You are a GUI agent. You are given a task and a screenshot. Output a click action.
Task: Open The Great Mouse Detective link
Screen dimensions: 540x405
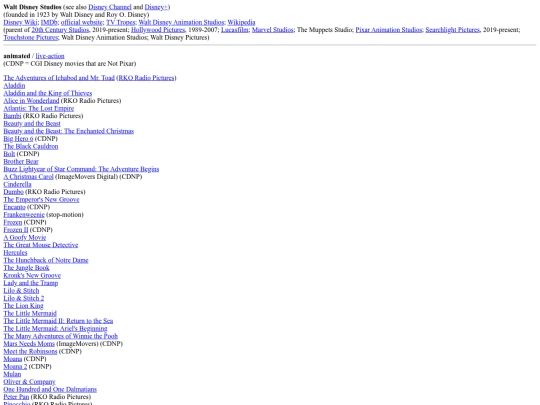41,245
